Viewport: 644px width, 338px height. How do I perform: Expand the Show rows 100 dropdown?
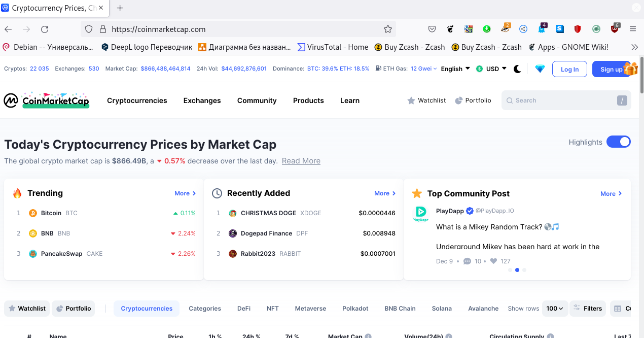click(555, 309)
